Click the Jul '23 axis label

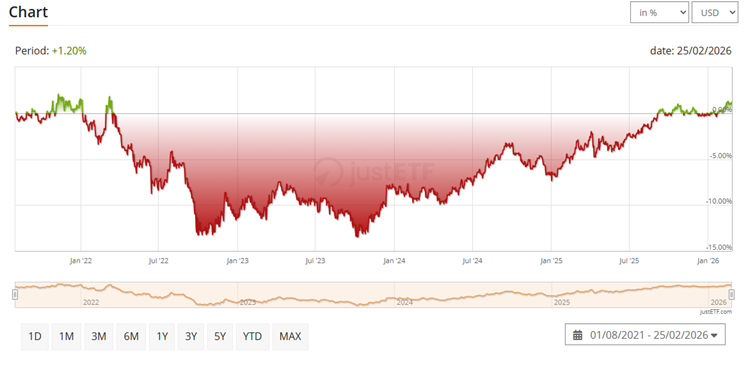pos(315,261)
